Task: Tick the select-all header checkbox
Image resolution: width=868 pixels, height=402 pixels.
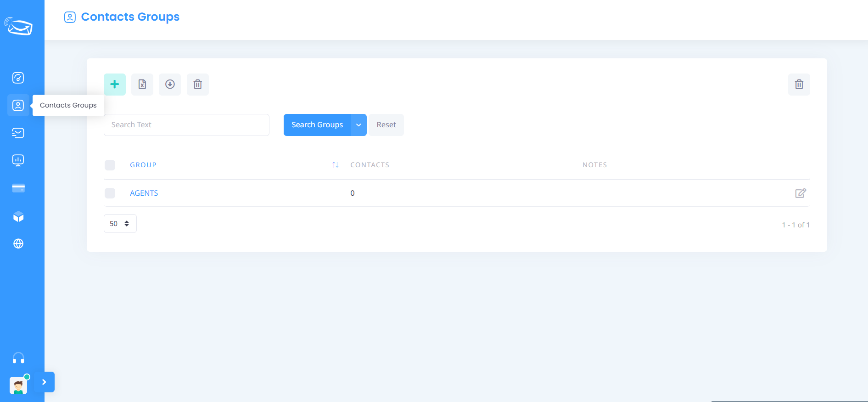Action: [x=110, y=165]
